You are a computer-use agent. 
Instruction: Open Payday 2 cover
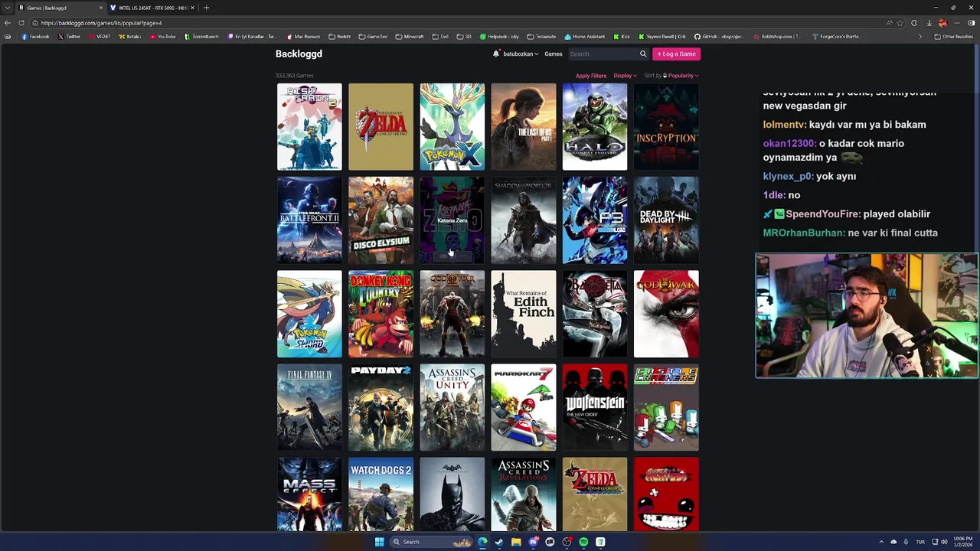(381, 407)
